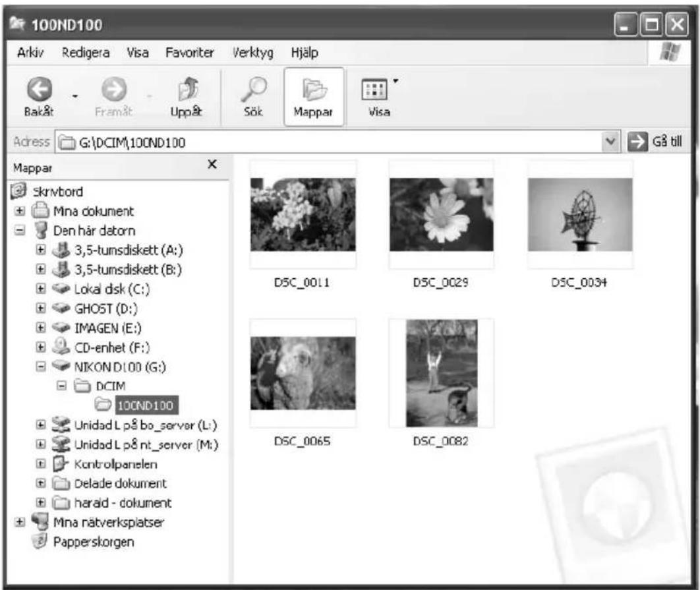Select the DSC_0082 portrait thumbnail
The image size is (700, 590).
(x=441, y=372)
